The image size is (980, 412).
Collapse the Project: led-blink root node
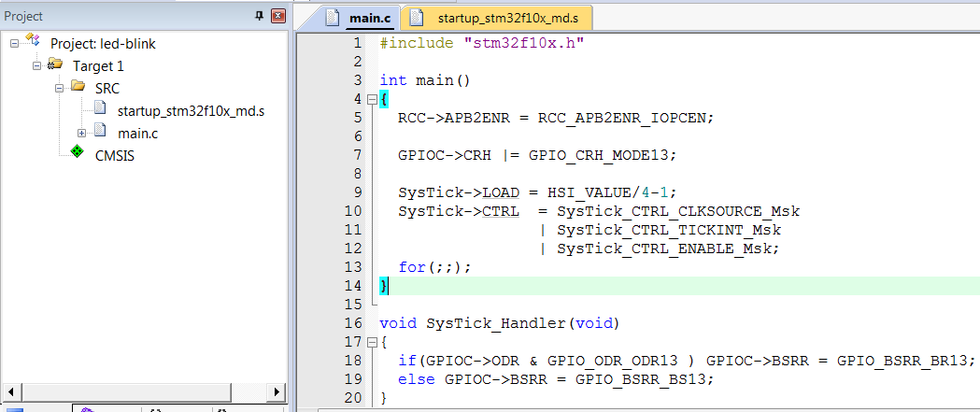15,43
